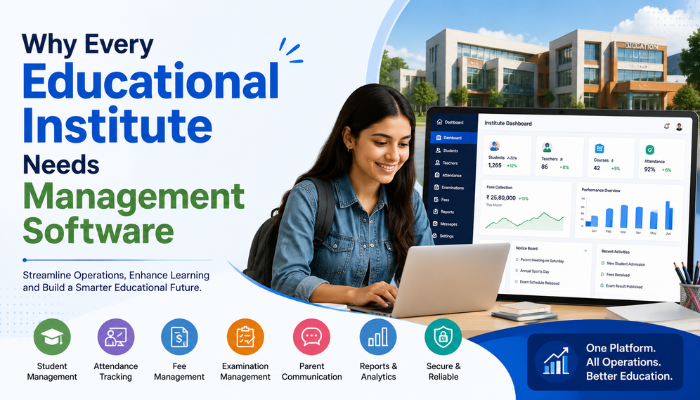
Task: Click the growth chart icon beside One Platform
Action: [556, 362]
